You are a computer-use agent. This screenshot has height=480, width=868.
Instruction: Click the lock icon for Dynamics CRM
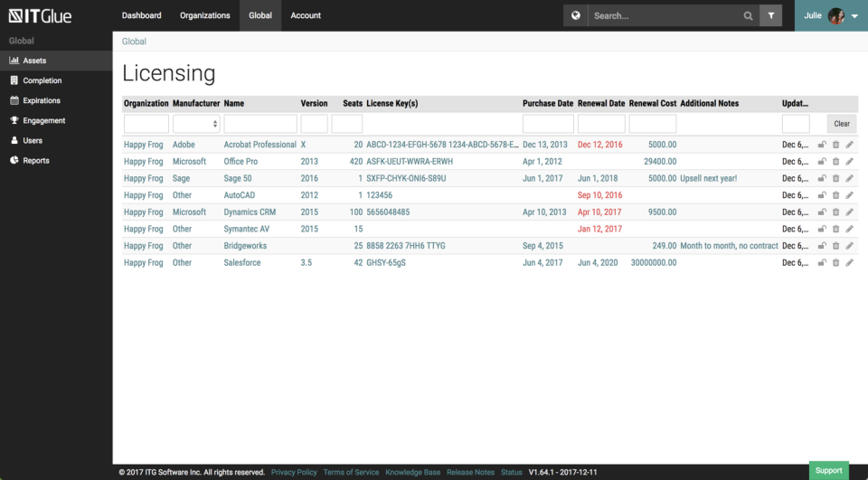(822, 212)
